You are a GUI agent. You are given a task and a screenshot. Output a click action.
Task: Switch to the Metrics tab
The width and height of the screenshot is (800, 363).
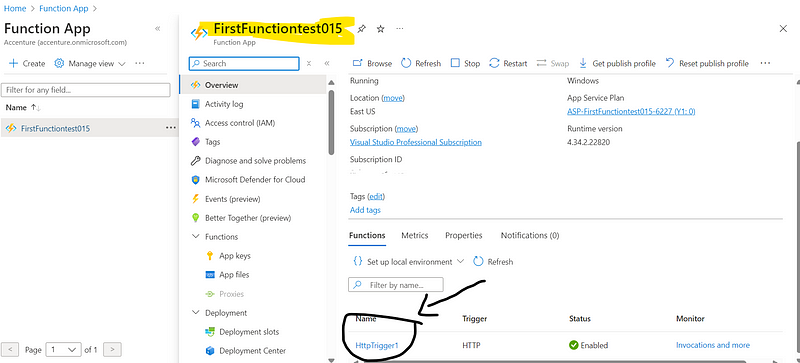tap(415, 235)
